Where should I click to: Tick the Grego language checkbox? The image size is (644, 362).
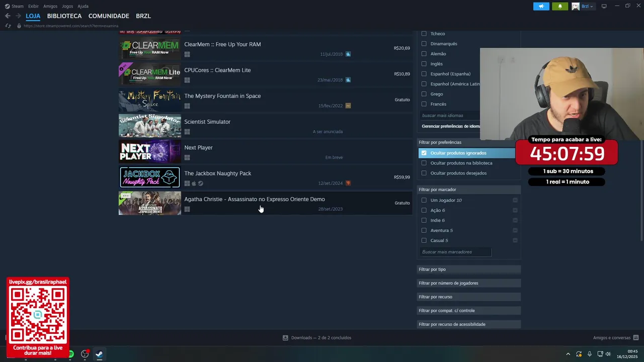click(424, 94)
